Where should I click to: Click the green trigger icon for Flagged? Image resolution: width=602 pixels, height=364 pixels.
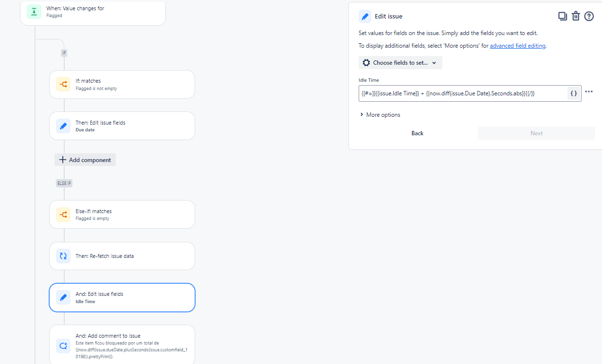(x=34, y=12)
